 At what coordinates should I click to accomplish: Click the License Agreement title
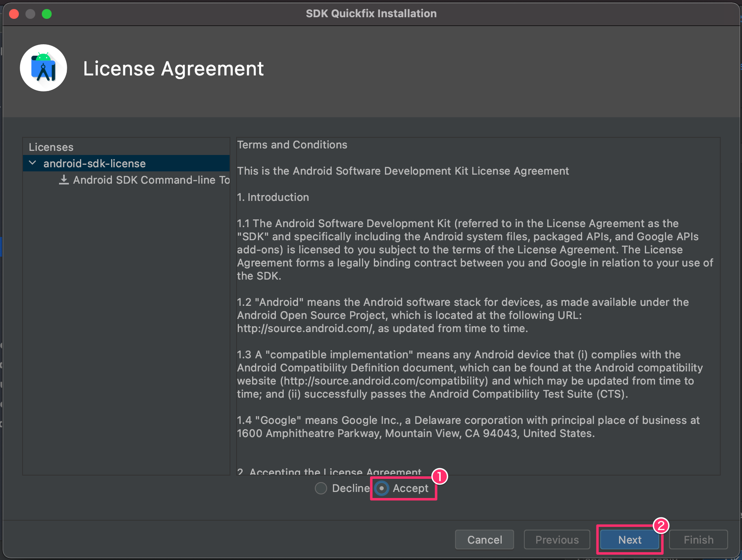tap(173, 68)
